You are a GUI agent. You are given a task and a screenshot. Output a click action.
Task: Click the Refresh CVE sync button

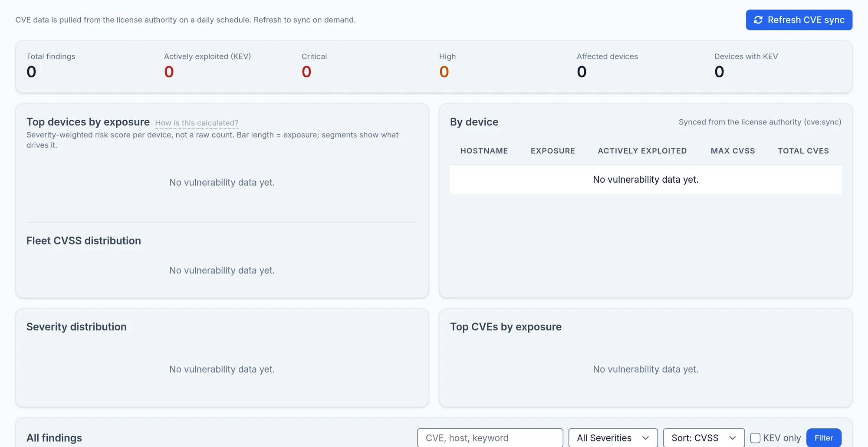(799, 20)
